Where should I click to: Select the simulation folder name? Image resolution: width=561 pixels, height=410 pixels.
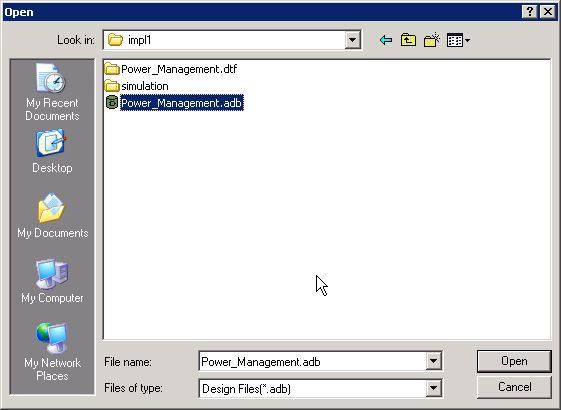pyautogui.click(x=145, y=86)
